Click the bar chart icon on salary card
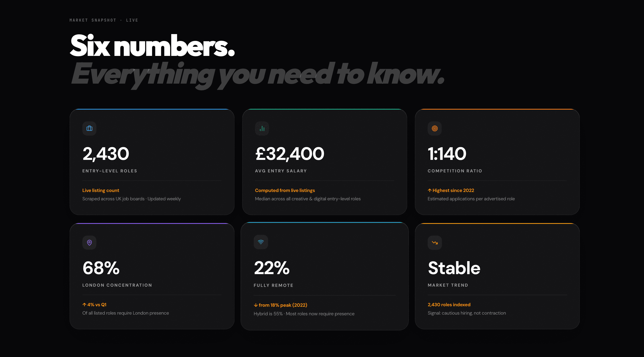The height and width of the screenshot is (357, 644). (x=262, y=128)
